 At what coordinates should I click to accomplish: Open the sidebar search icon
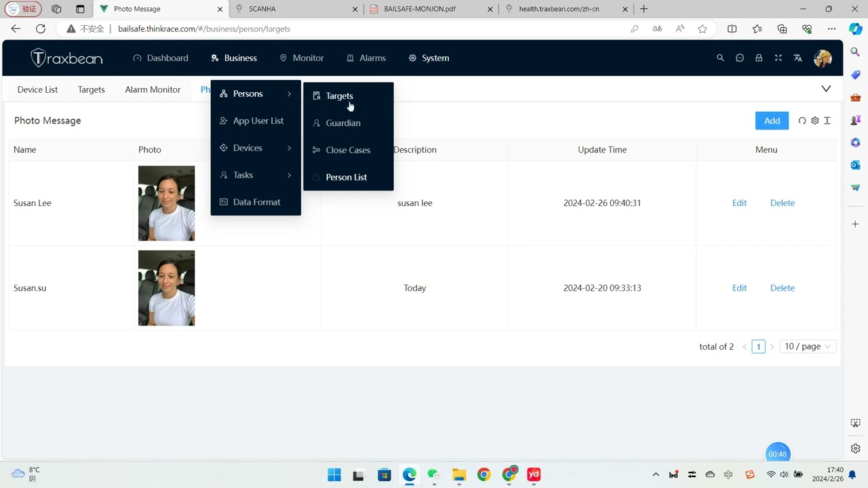856,52
